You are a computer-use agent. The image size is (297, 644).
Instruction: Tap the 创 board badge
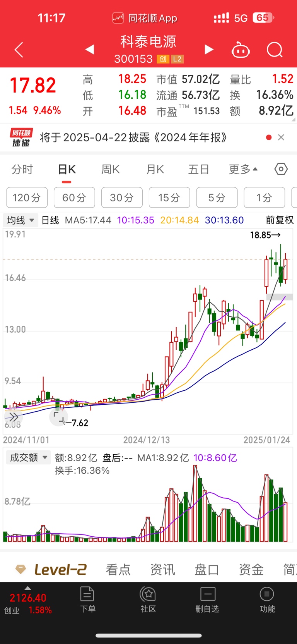pyautogui.click(x=163, y=59)
